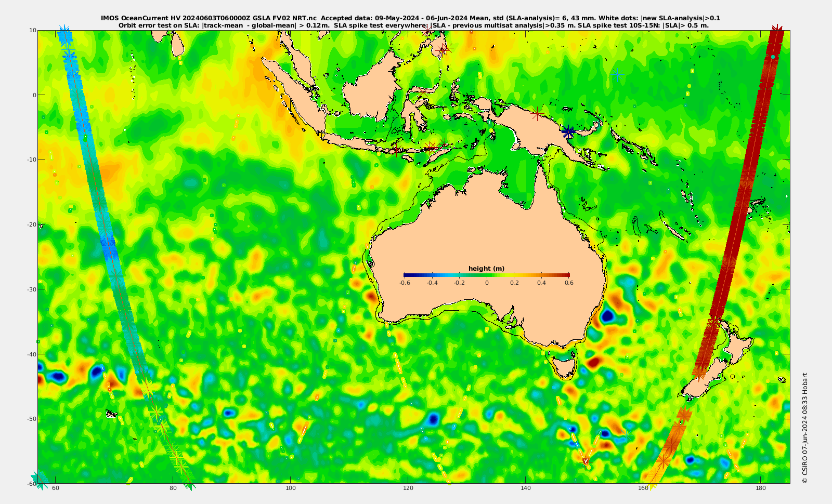Click the -0.6 colorbar tick label
This screenshot has width=832, height=504.
point(405,283)
